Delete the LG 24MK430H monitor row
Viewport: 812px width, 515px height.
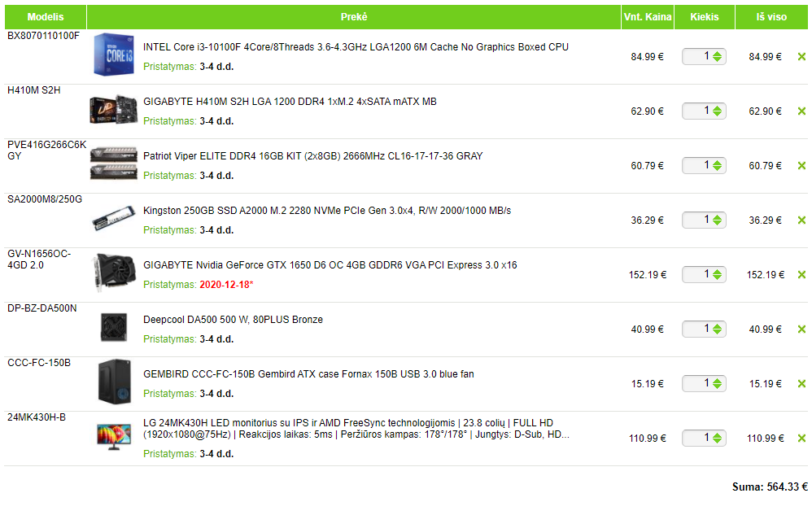click(x=801, y=439)
